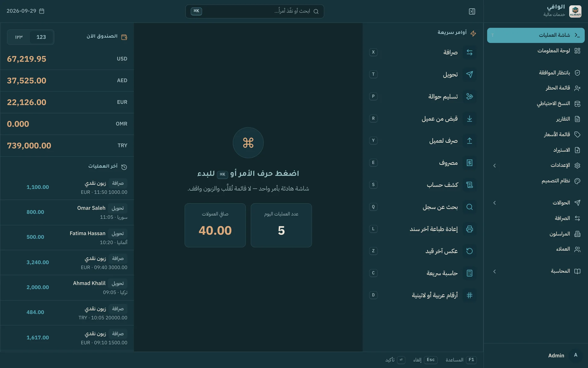Screen dimensions: 588x368
Task: Click the لوحة المعلومات dashboard grid icon
Action: tap(577, 51)
